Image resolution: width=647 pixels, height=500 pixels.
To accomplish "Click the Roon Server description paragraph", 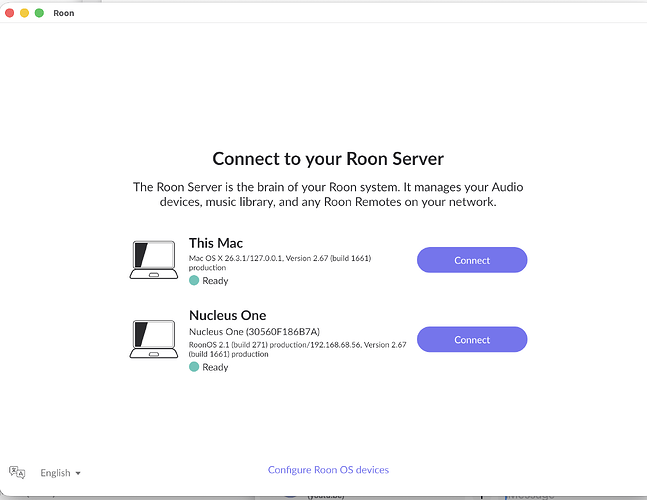I will [x=328, y=194].
